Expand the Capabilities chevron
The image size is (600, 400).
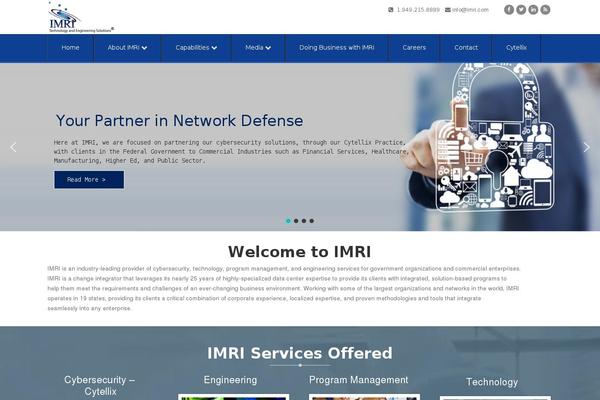214,48
